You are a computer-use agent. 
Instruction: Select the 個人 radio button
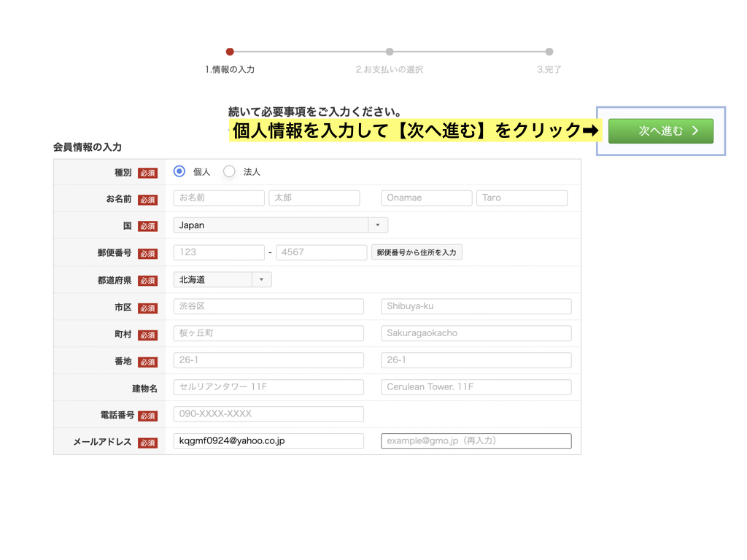179,171
